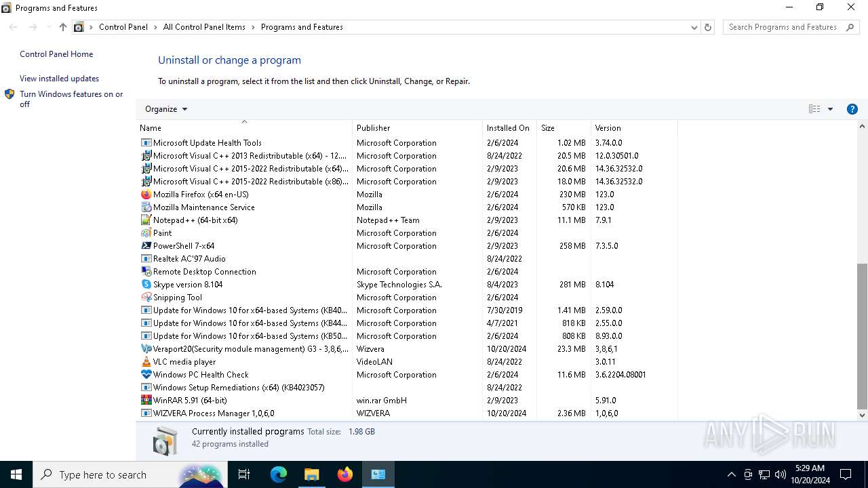
Task: Launch Firefox from the taskbar
Action: click(x=345, y=474)
